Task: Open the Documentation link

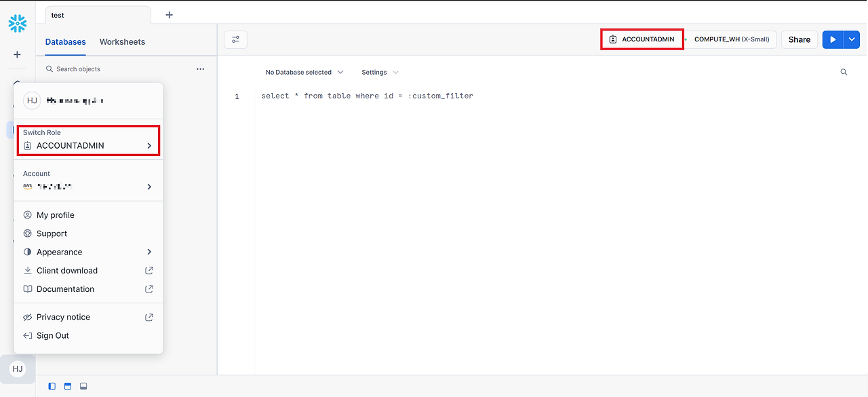Action: click(x=89, y=289)
